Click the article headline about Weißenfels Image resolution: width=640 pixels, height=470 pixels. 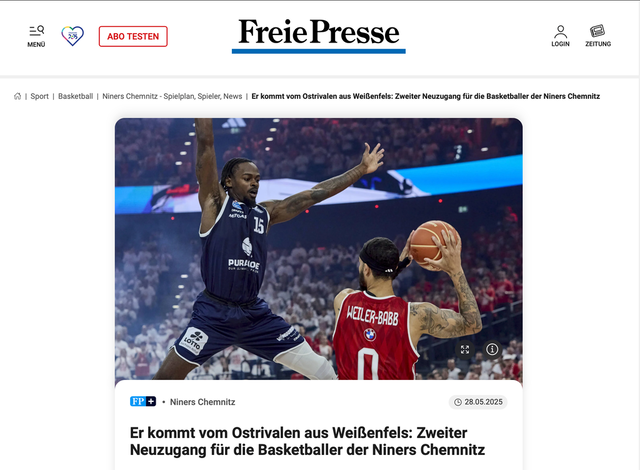pos(307,441)
